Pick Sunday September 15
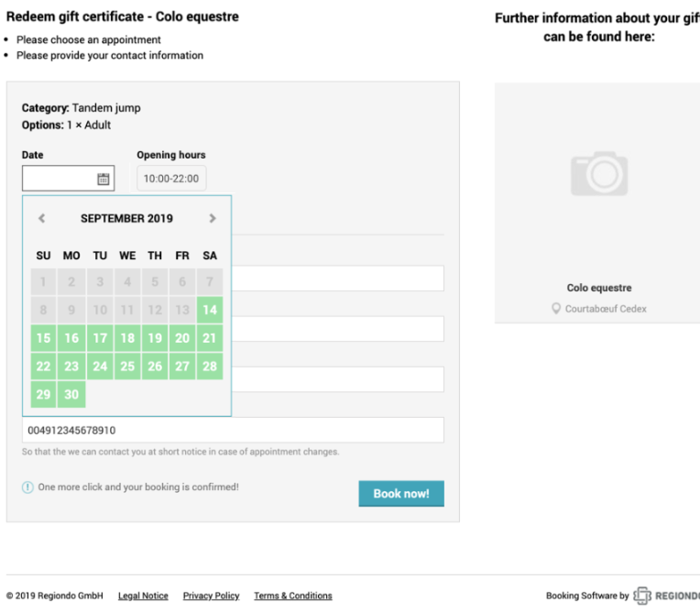700x612 pixels. coord(43,338)
